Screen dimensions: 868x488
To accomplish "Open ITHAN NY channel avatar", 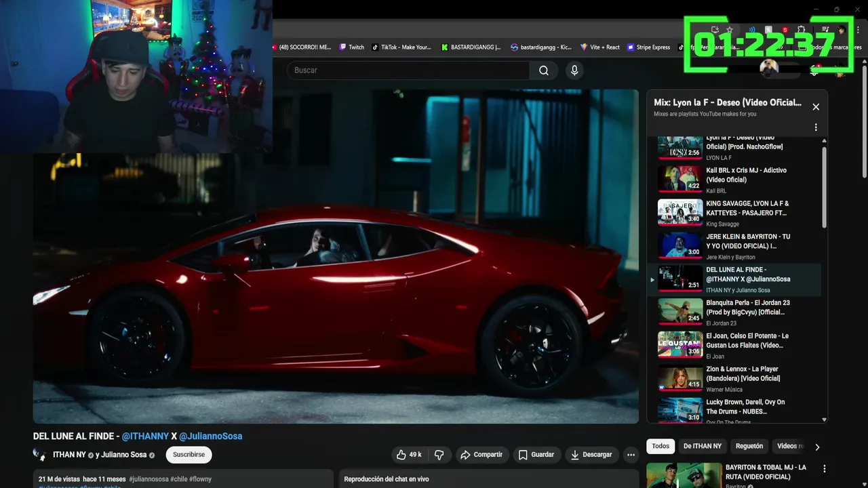I will (x=39, y=455).
